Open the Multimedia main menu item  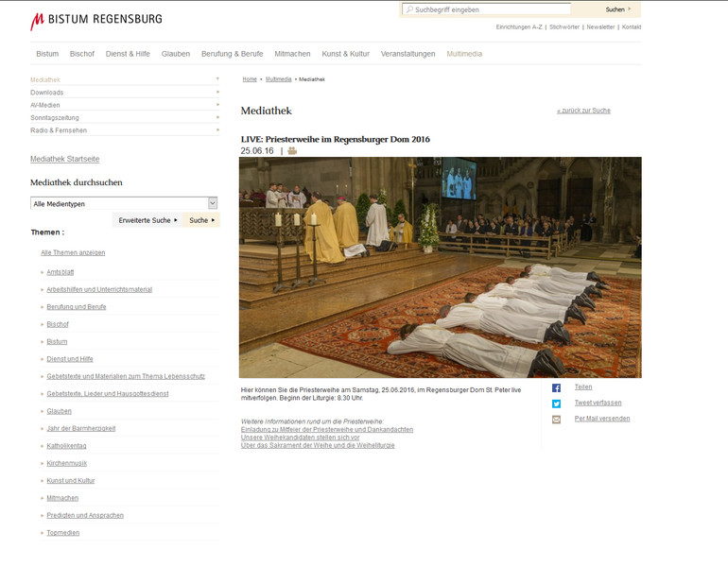click(x=464, y=54)
